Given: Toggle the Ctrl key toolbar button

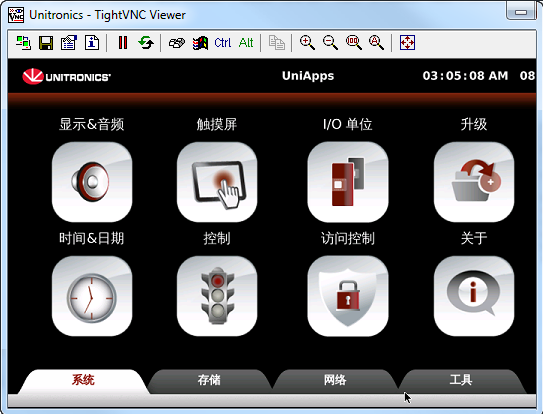Looking at the screenshot, I should click(222, 43).
